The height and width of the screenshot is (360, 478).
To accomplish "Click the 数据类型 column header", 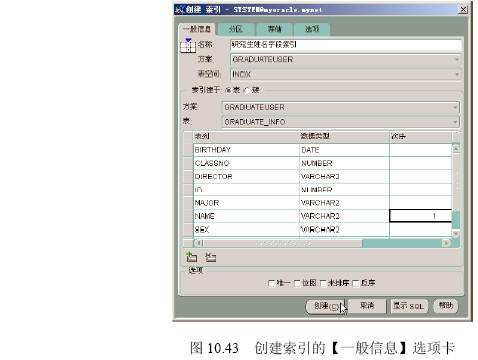I will (x=344, y=136).
